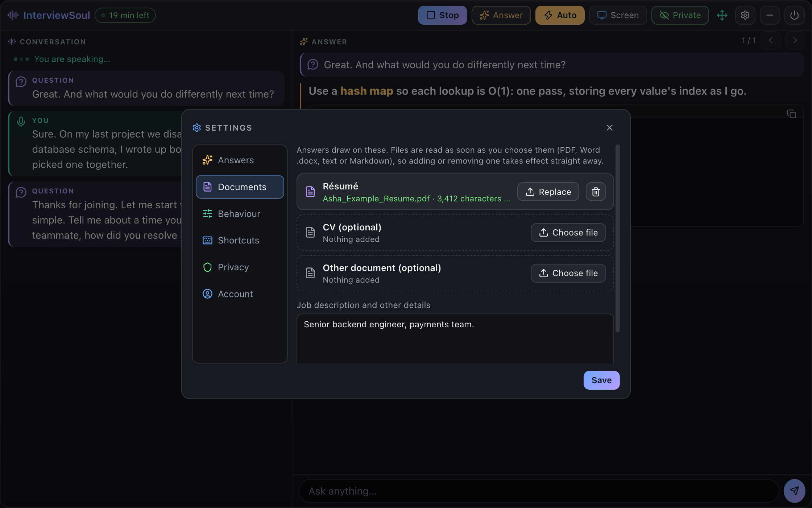Click the hash map highlighted text
The height and width of the screenshot is (508, 812).
coord(366,91)
